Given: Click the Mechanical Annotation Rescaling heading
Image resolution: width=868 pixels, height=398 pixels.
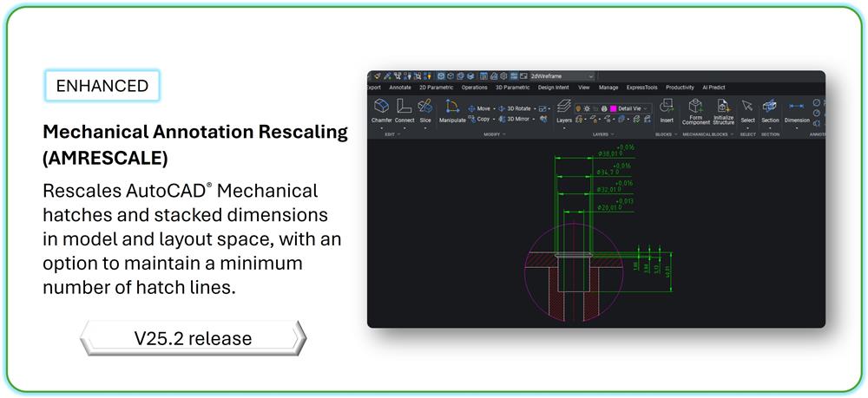Looking at the screenshot, I should point(195,145).
